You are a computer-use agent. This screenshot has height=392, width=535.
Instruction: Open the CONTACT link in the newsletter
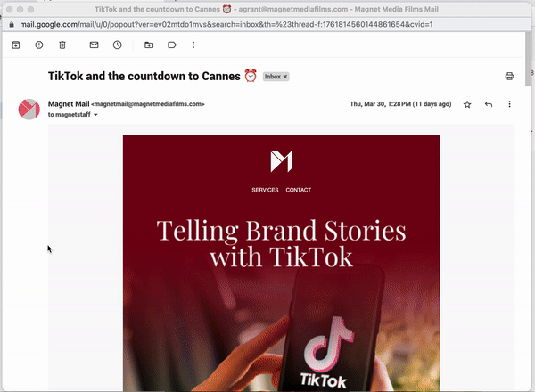(299, 190)
